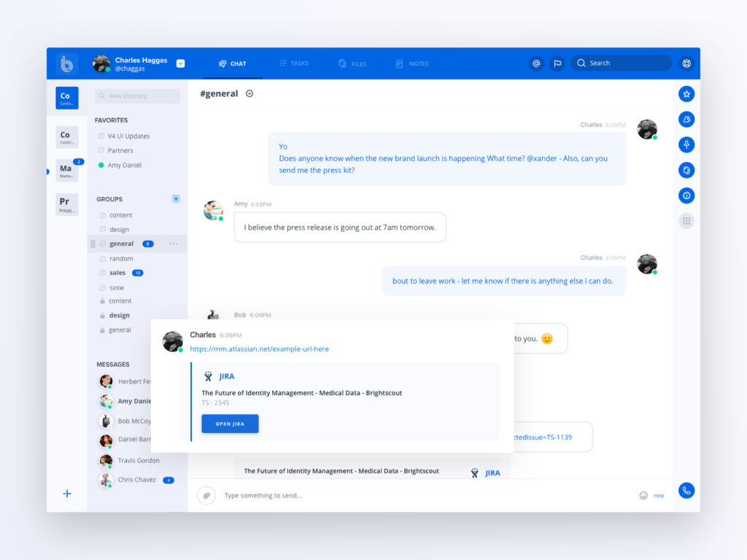The height and width of the screenshot is (560, 747).
Task: Switch to the FILES tab
Action: (x=352, y=63)
